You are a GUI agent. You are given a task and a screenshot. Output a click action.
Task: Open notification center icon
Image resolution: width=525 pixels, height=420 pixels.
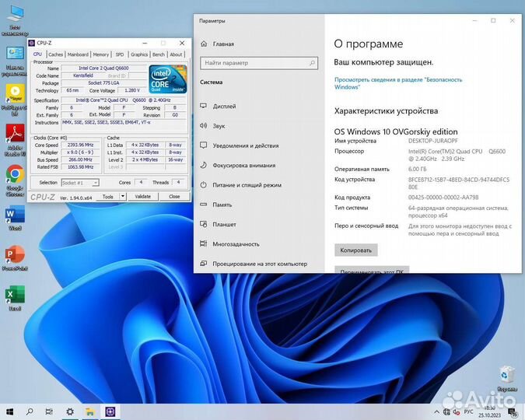coord(513,412)
